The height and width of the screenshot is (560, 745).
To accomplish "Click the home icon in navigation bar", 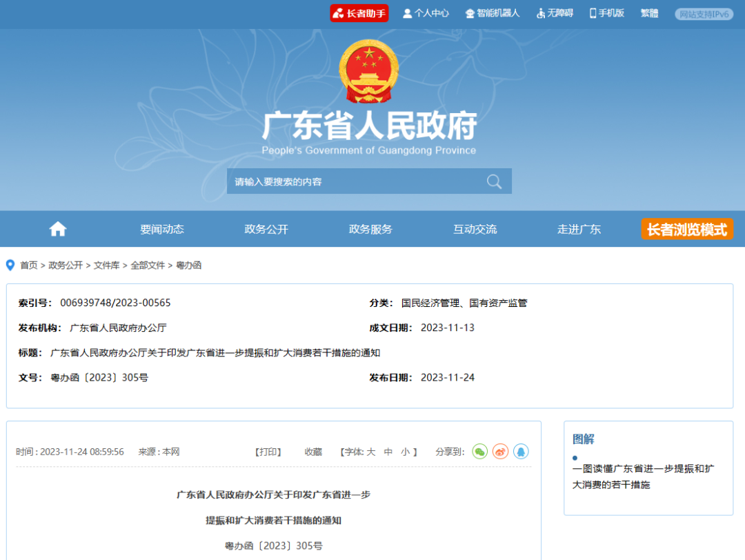I will 57,228.
